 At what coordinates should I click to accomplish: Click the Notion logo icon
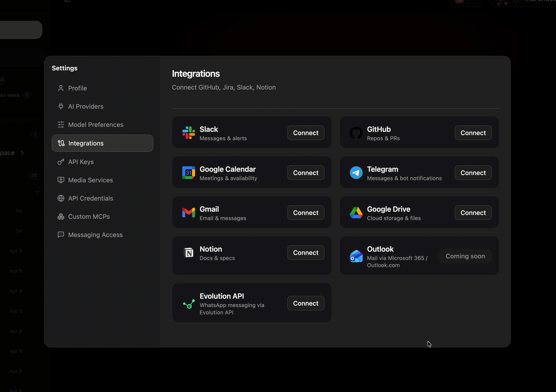click(189, 253)
